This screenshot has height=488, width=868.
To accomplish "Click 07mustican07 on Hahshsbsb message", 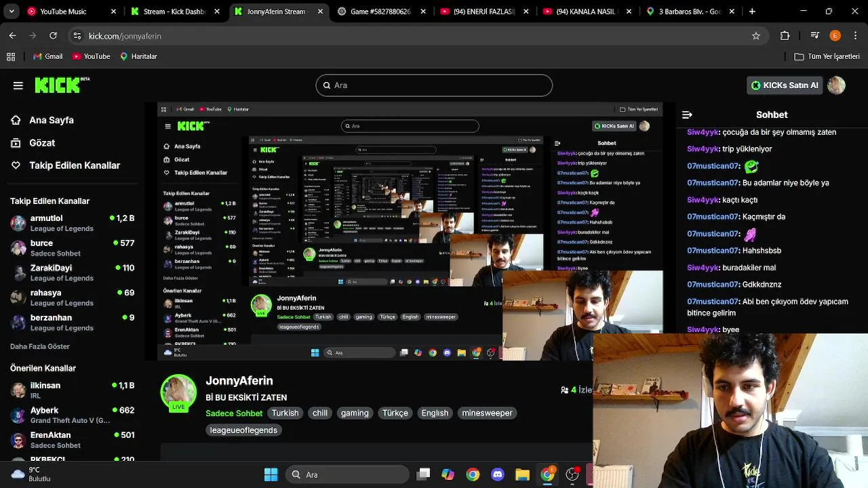I will click(x=713, y=251).
